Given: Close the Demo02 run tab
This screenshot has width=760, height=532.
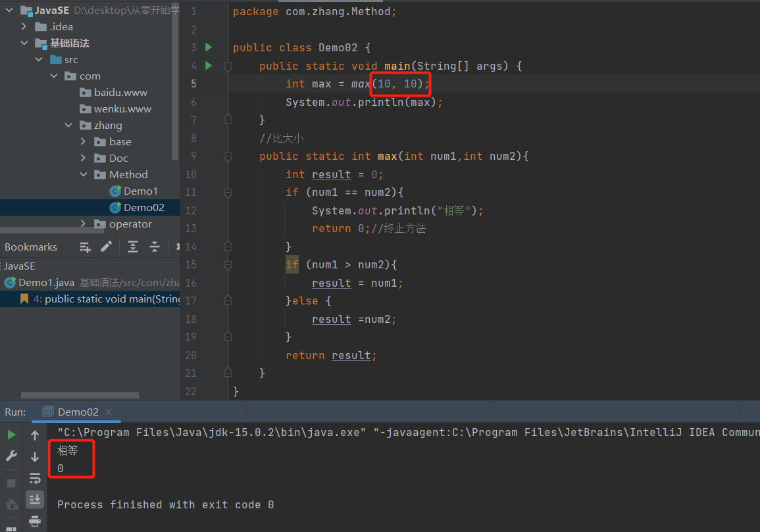Looking at the screenshot, I should pos(109,412).
